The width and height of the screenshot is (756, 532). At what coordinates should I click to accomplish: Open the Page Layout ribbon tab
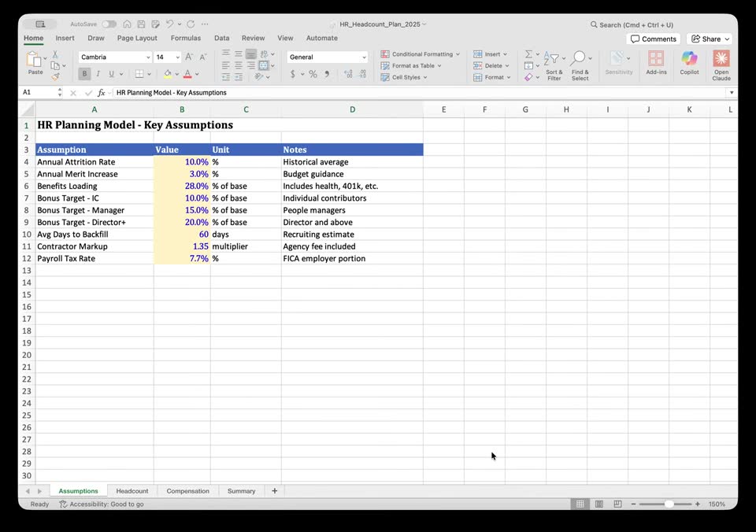click(137, 38)
